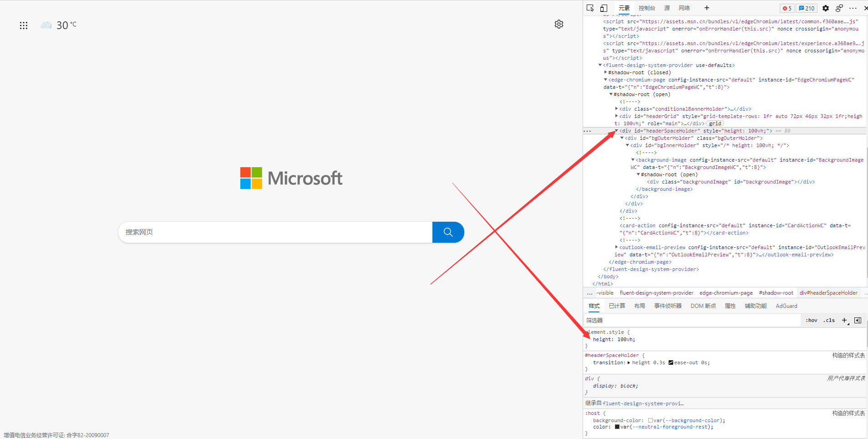Click the DevTools feedback icon
Screen dimensions: 868x439
839,8
